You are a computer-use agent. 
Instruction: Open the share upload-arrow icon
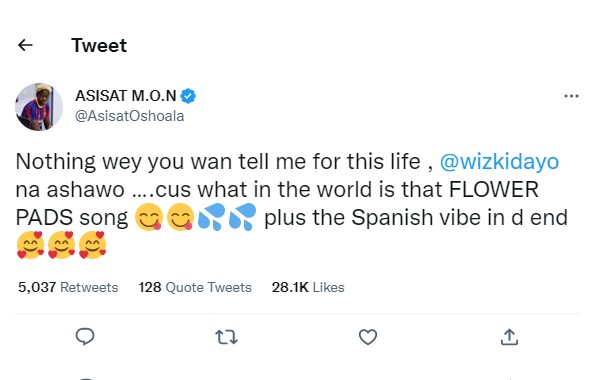coord(509,337)
